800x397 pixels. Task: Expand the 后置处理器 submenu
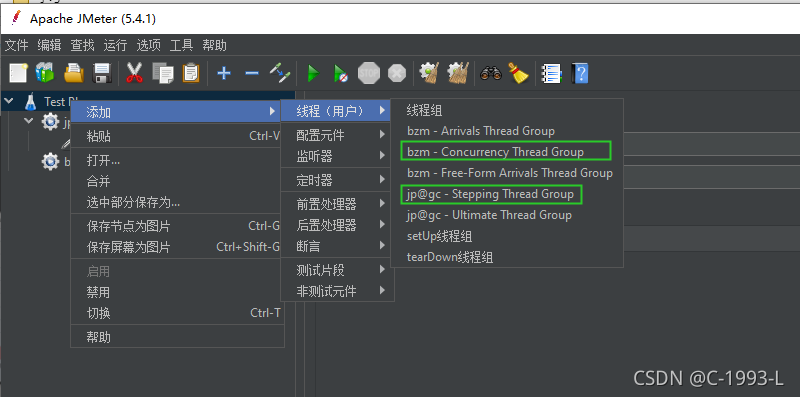[x=336, y=225]
